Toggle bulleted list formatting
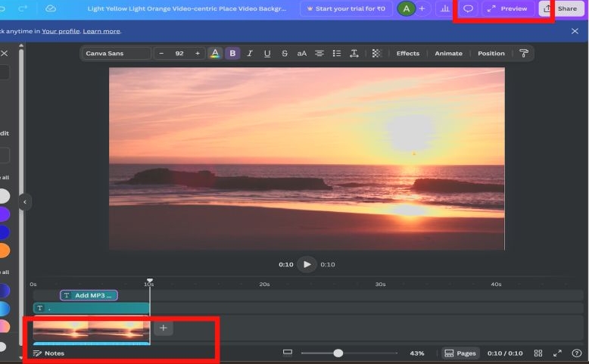 [x=337, y=53]
